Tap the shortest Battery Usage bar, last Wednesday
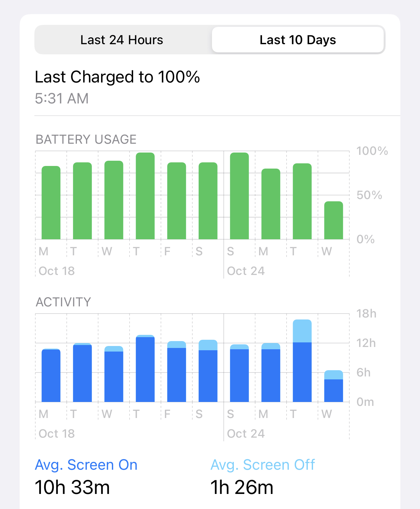 pyautogui.click(x=334, y=221)
